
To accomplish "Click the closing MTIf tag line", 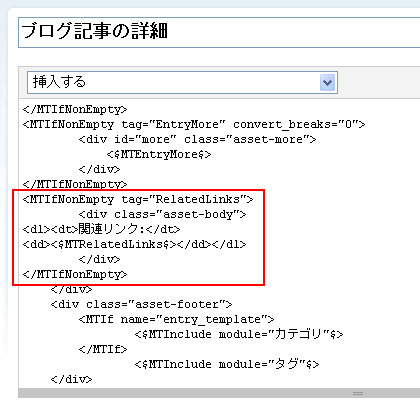I will (x=103, y=349).
